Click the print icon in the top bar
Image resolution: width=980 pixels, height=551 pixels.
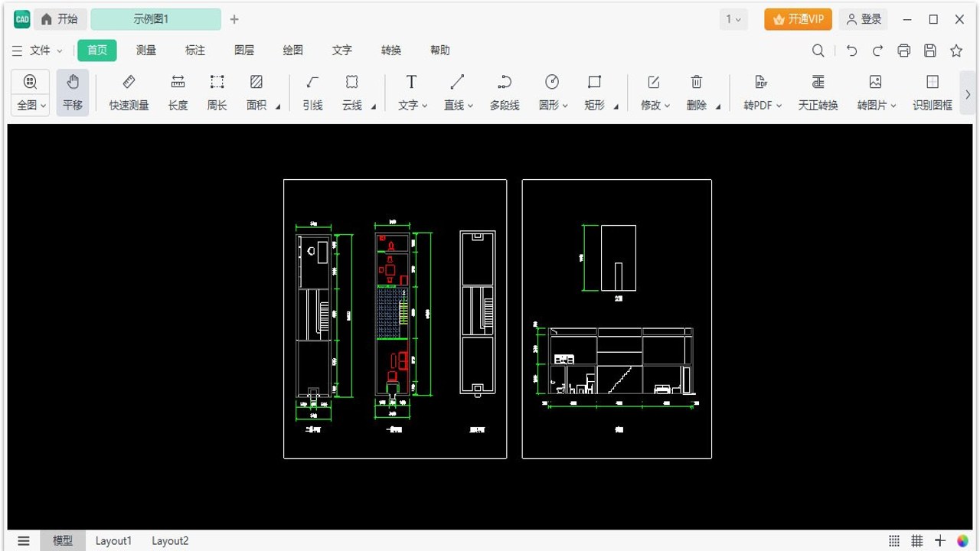[x=904, y=51]
